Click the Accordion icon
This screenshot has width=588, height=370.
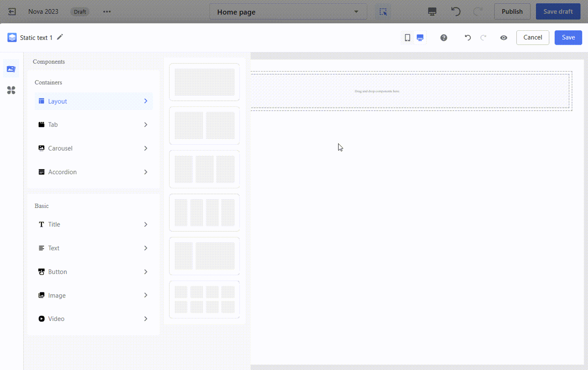(x=41, y=172)
